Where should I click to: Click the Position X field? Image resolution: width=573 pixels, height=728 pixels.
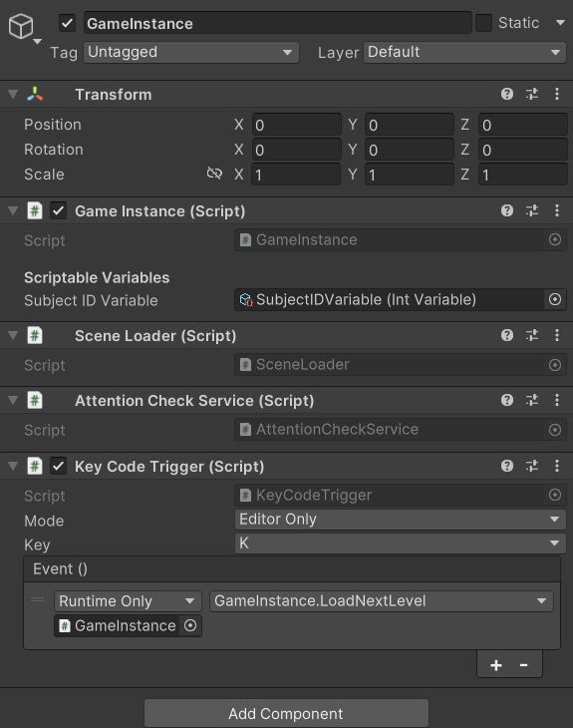(297, 125)
